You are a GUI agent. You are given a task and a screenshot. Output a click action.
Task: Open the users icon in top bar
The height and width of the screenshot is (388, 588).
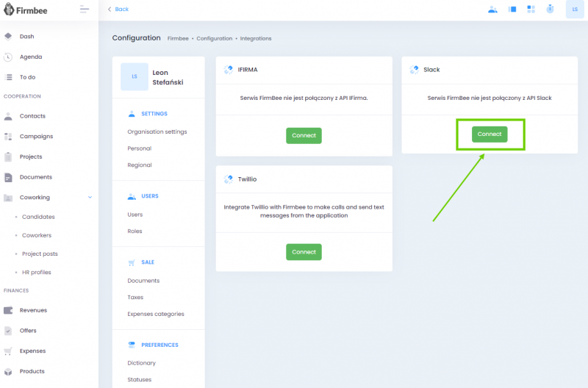pyautogui.click(x=492, y=10)
